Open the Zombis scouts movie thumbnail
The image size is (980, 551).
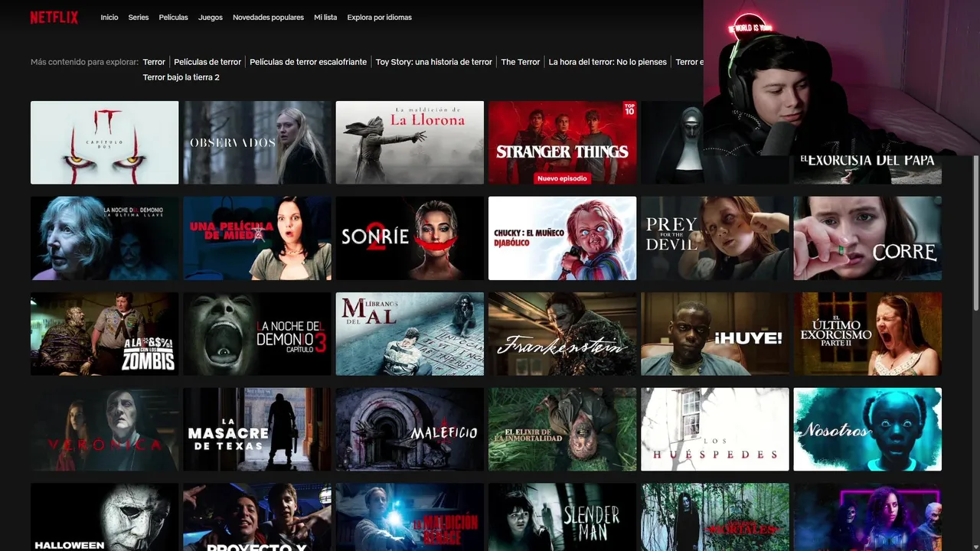[105, 334]
